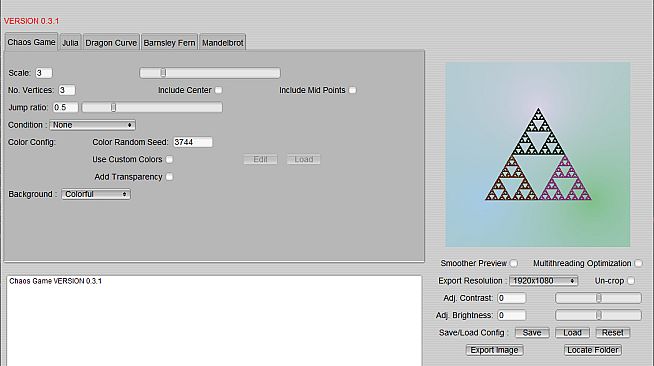Save the current config
The image size is (654, 366).
pos(532,333)
